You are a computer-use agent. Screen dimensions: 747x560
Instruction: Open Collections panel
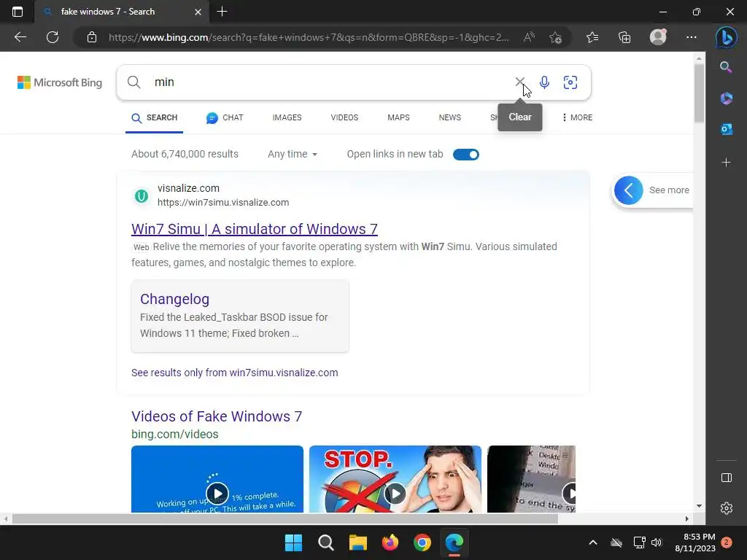pos(624,37)
